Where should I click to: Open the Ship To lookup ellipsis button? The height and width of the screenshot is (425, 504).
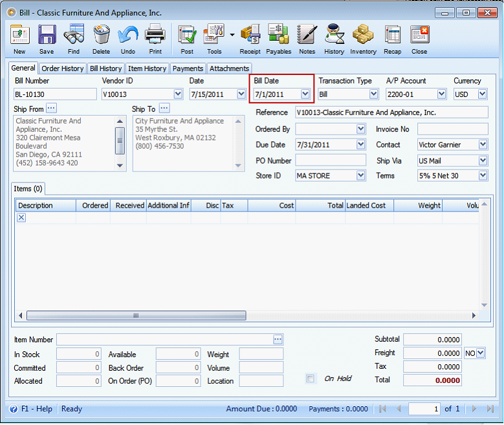pyautogui.click(x=164, y=108)
